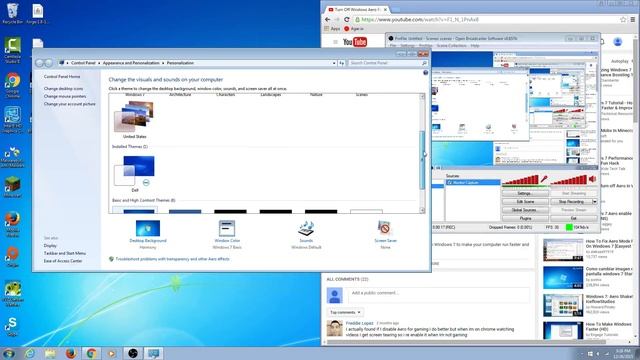Click the Windows Start orb
Screen dimensions: 640x360
click(9, 353)
